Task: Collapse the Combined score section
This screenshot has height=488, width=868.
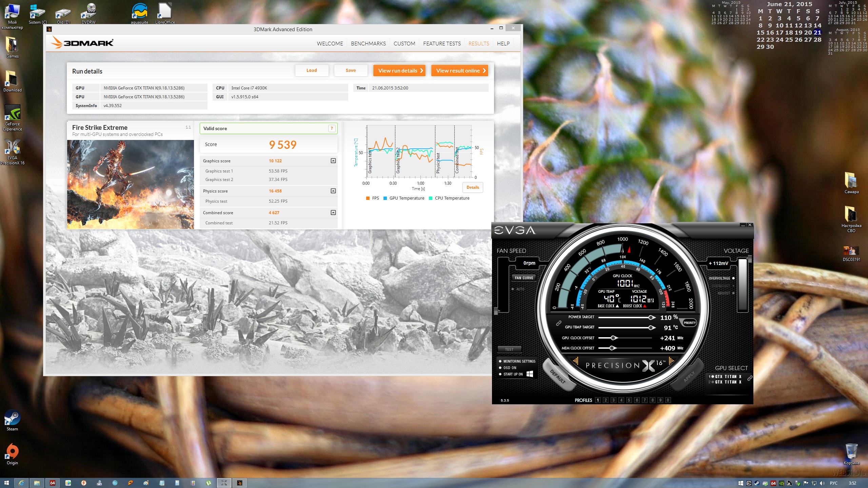Action: click(333, 212)
